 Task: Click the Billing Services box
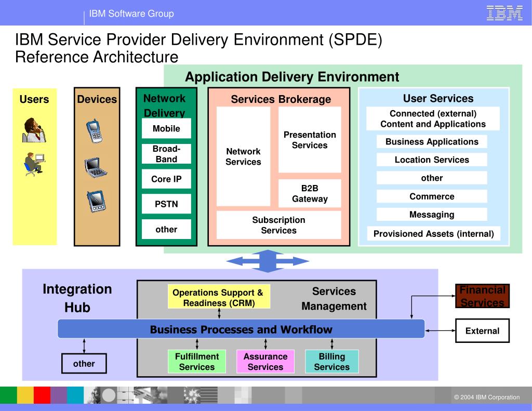pyautogui.click(x=332, y=362)
